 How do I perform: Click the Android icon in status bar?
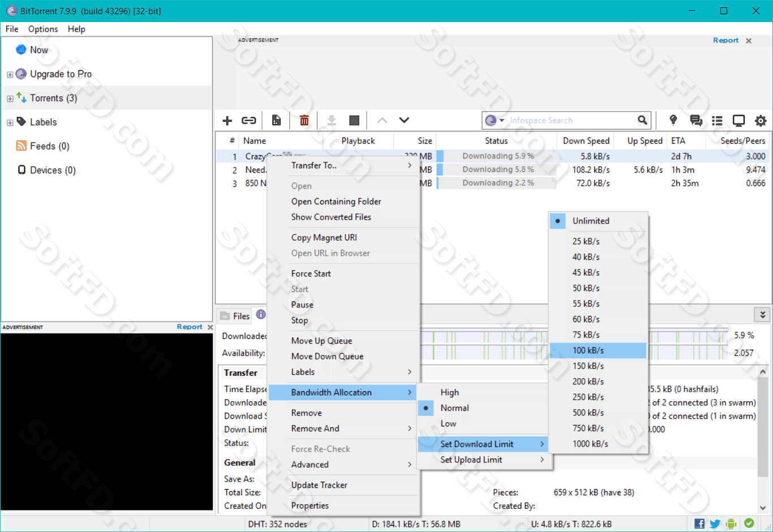click(x=731, y=524)
